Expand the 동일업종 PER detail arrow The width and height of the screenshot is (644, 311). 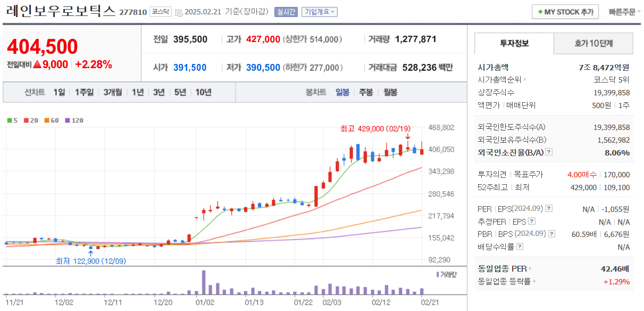click(x=529, y=268)
